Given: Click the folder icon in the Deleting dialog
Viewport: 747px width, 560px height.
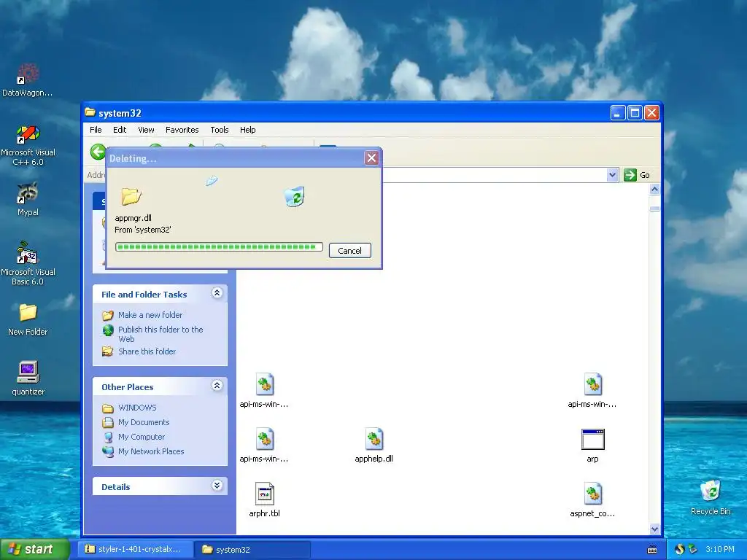Looking at the screenshot, I should pyautogui.click(x=131, y=195).
